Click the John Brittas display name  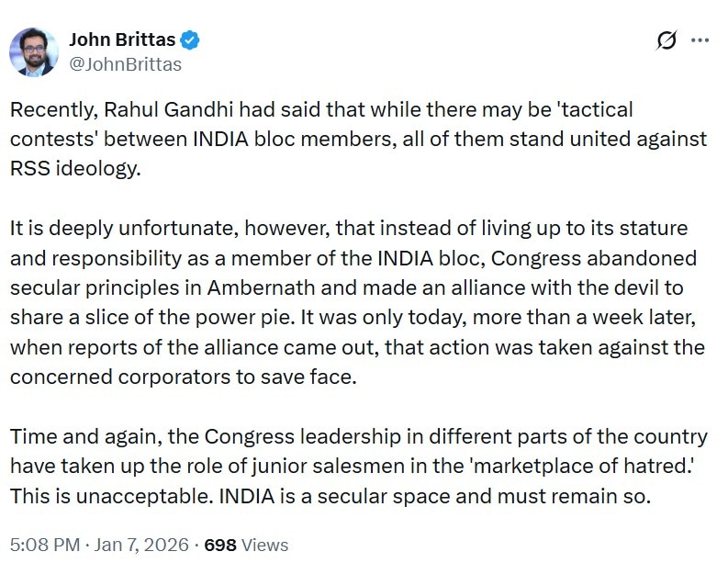[122, 40]
